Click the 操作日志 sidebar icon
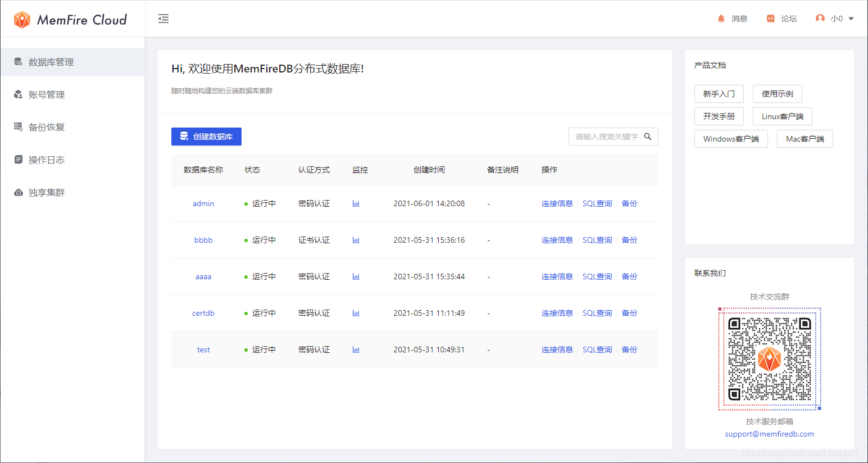 19,160
